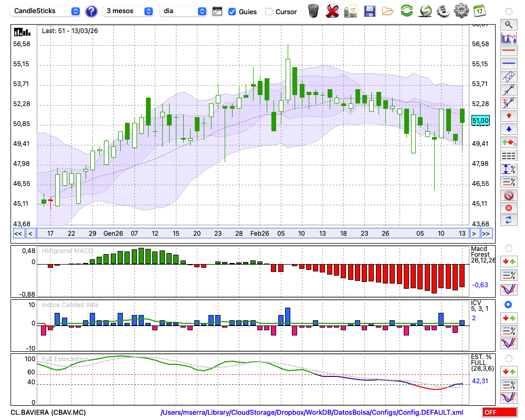Screen dimensions: 525x420
Task: Click the ICV panel curve chart button
Action: point(509,343)
